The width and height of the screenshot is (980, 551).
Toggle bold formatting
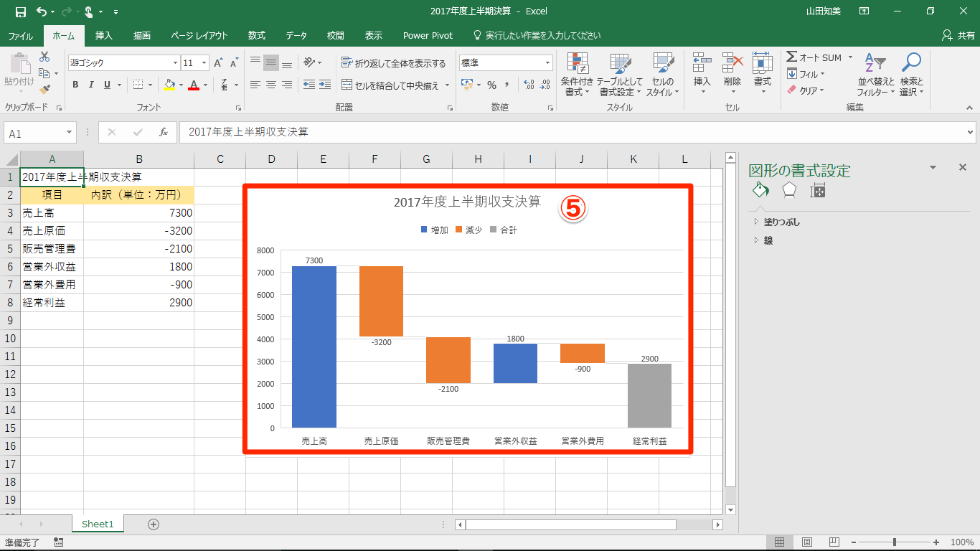click(75, 85)
